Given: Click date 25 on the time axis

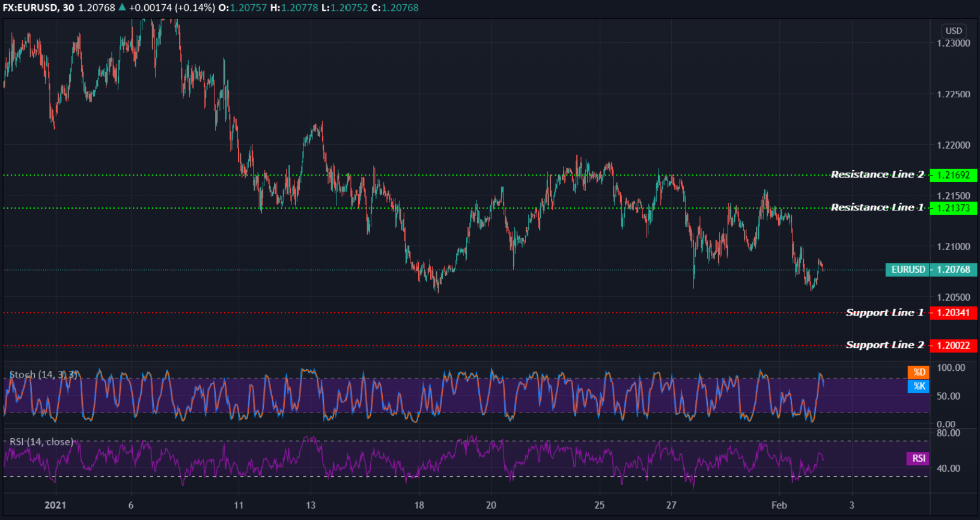Looking at the screenshot, I should tap(599, 505).
